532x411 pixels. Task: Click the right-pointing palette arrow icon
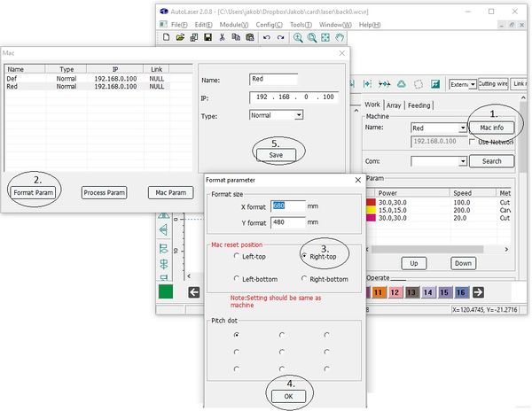[x=478, y=291]
